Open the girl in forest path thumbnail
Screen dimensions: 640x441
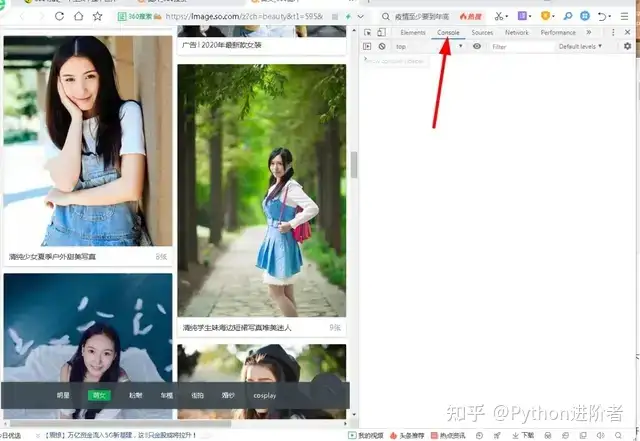262,190
